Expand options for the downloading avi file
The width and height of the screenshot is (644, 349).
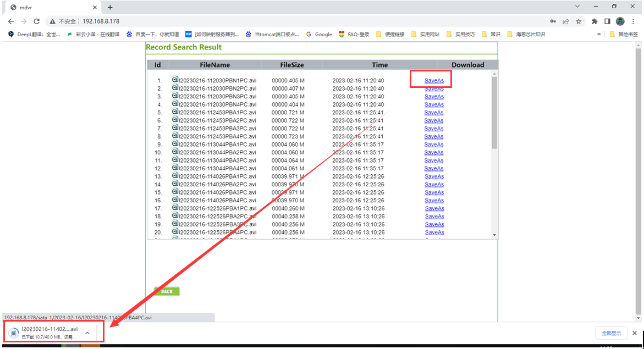87,333
